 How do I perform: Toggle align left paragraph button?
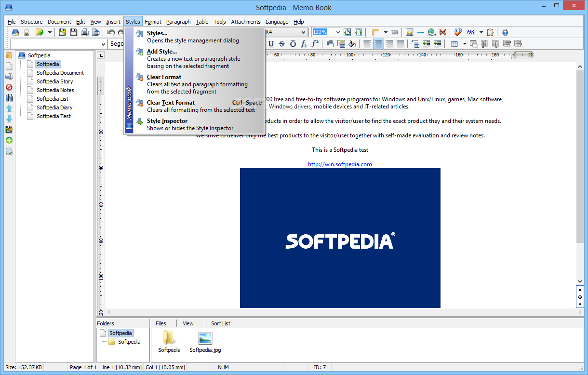click(x=367, y=44)
